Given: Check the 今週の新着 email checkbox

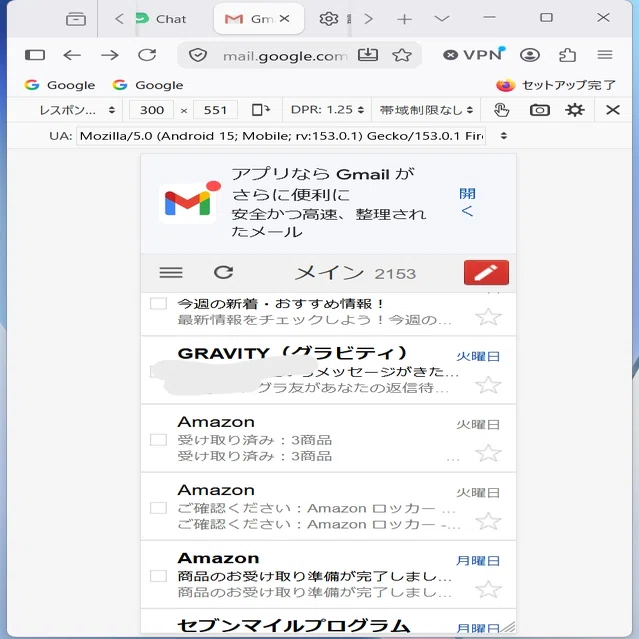Looking at the screenshot, I should click(158, 304).
